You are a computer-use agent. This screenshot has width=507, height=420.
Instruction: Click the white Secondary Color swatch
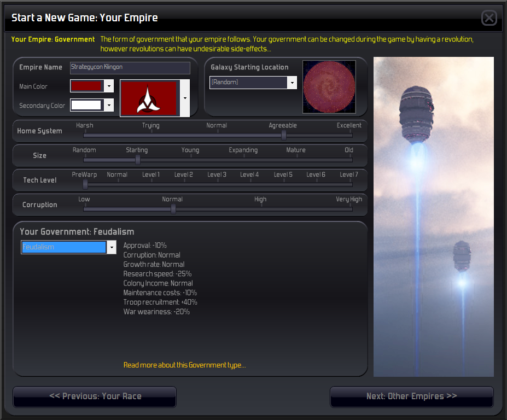[x=87, y=105]
